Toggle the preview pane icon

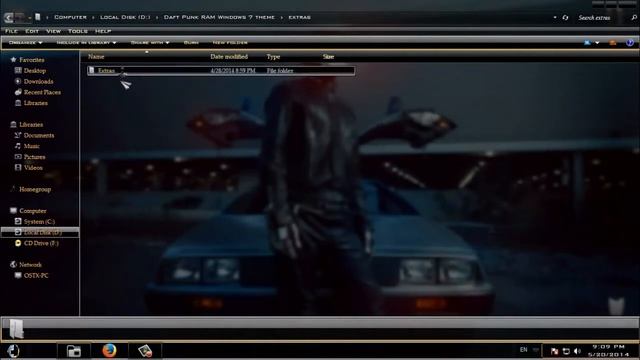(613, 42)
